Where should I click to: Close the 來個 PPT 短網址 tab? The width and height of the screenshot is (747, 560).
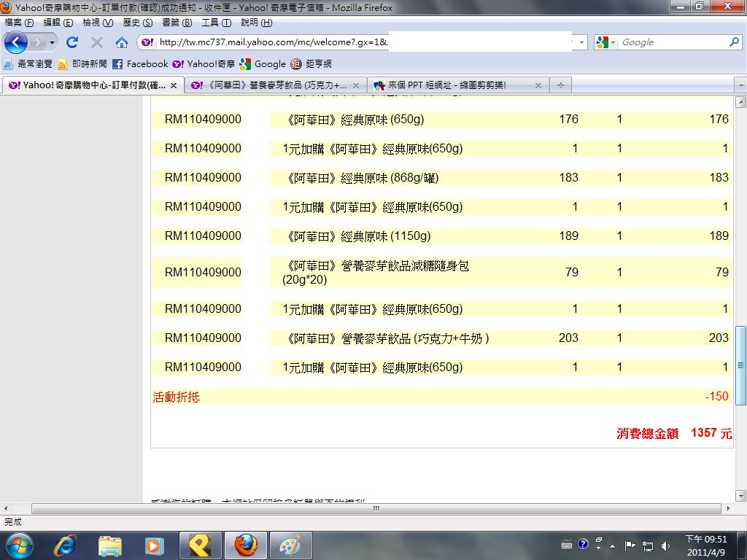(x=538, y=85)
